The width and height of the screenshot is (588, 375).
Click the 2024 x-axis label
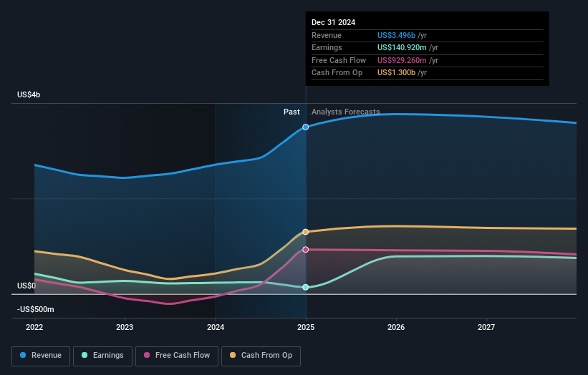pos(216,328)
